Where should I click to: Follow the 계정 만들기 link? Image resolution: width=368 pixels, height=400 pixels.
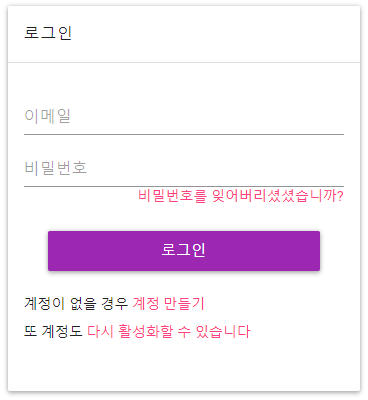[x=168, y=304]
